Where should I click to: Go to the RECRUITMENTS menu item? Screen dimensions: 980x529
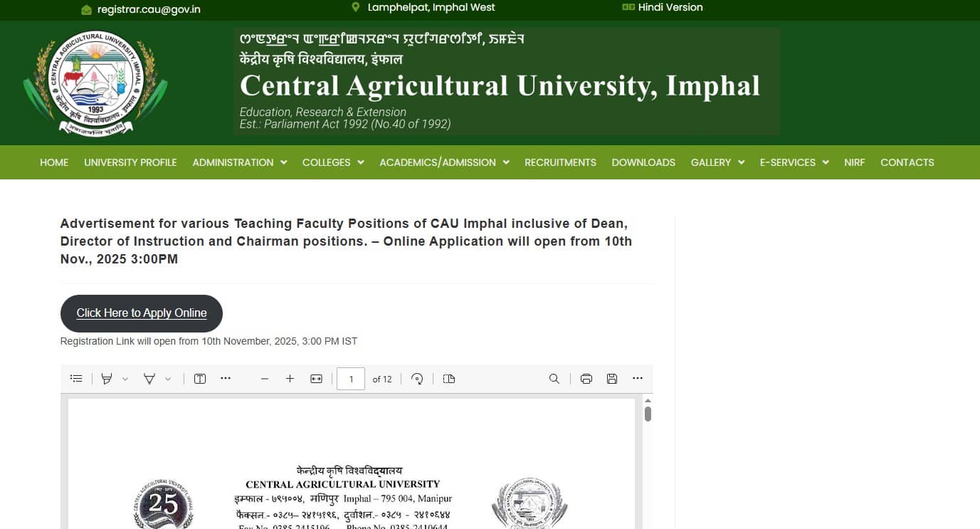[560, 162]
